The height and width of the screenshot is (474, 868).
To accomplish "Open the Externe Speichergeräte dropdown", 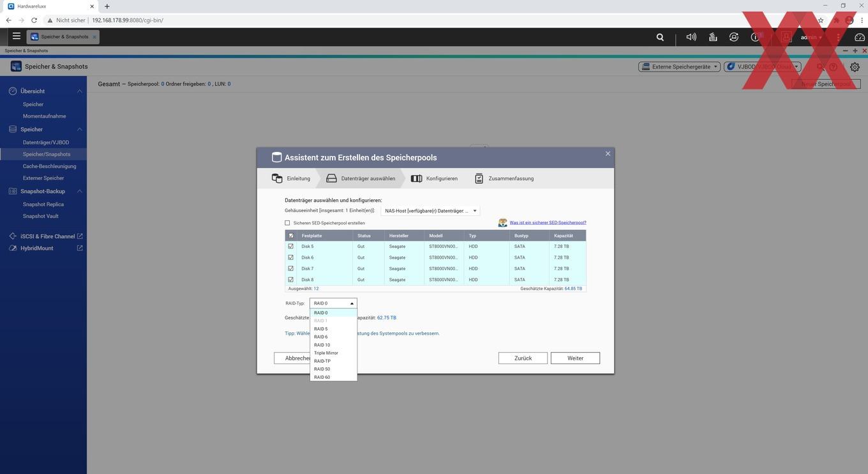I will pyautogui.click(x=679, y=66).
